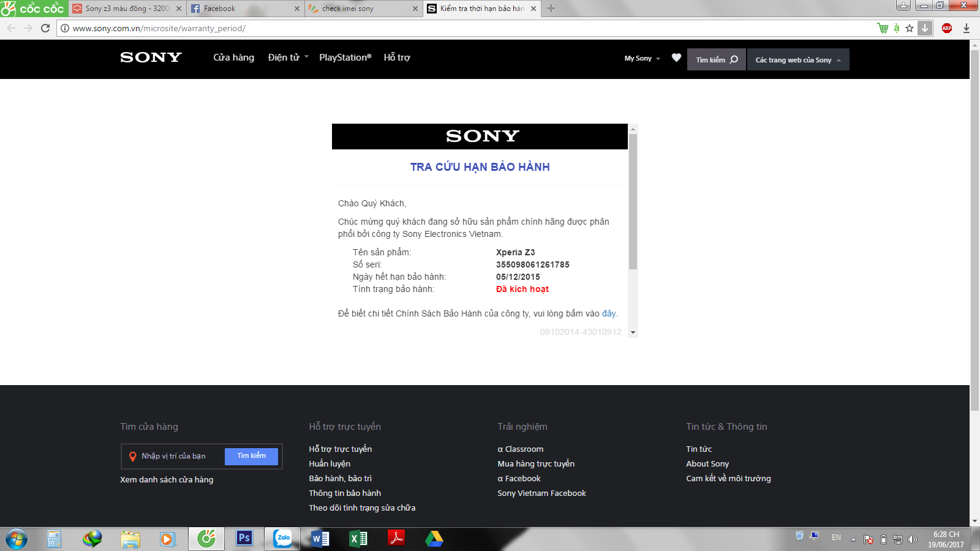Open the α Facebook link
Viewport: 980px width, 551px height.
click(x=519, y=478)
